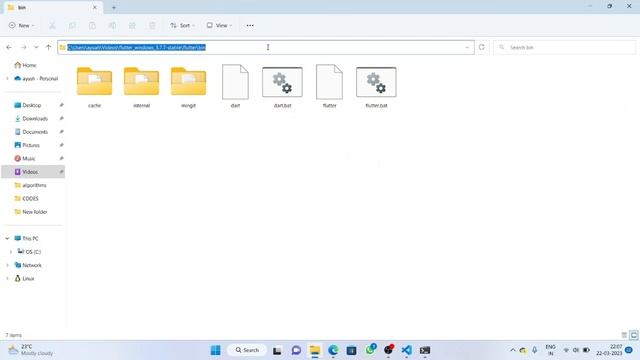Screen dimensions: 640x360
Task: Open Network in navigation pane
Action: (x=31, y=265)
